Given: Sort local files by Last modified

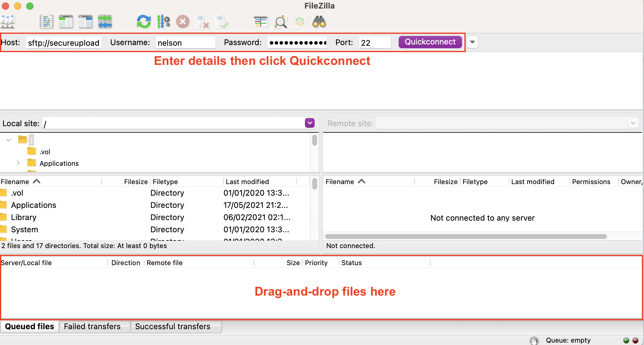Looking at the screenshot, I should click(x=247, y=182).
